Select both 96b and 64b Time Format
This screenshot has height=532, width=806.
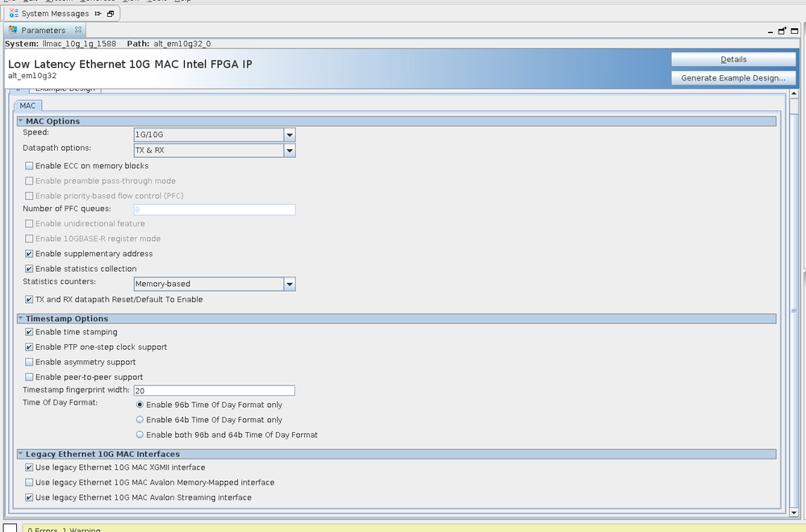140,434
